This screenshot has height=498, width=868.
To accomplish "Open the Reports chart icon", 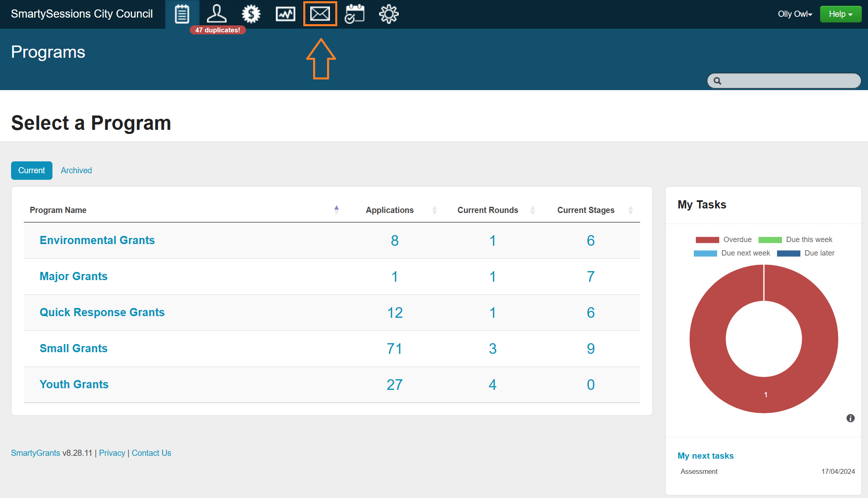I will (x=285, y=14).
